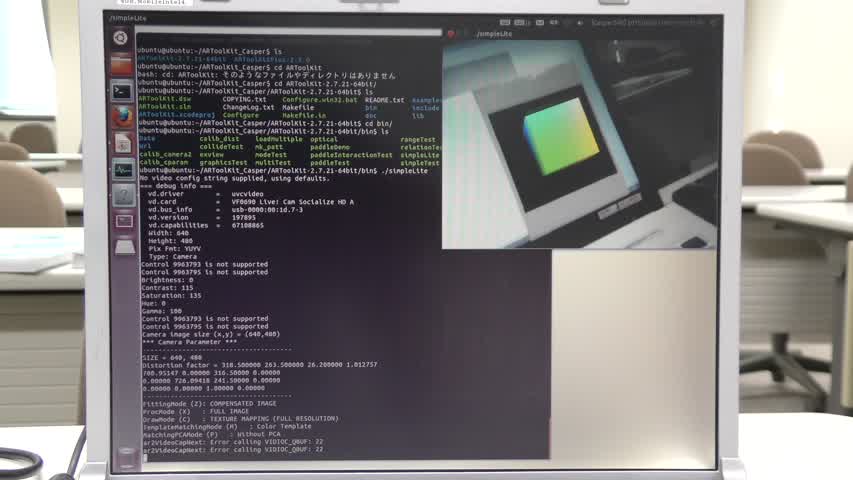Click 'loadMultiple' in the bin listing

point(279,139)
